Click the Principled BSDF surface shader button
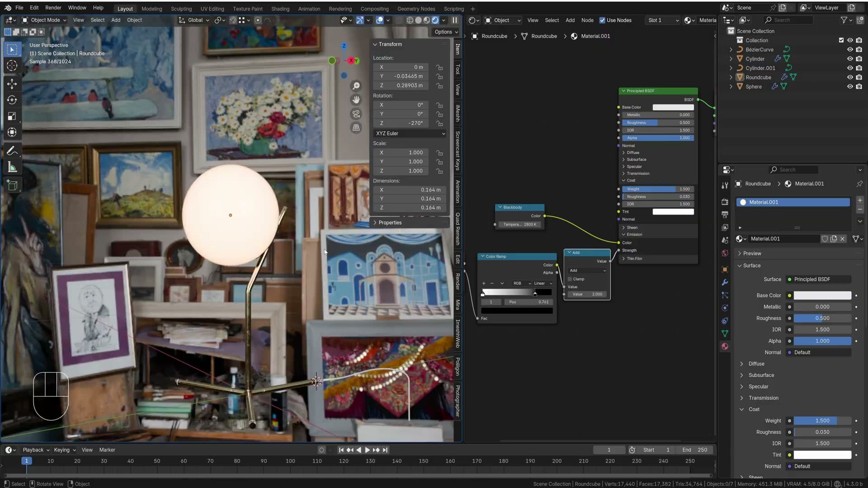Image resolution: width=868 pixels, height=488 pixels. (819, 279)
